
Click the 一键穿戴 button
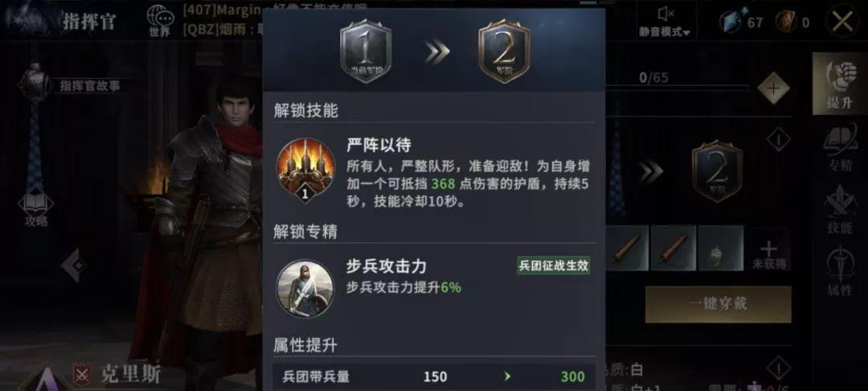coord(719,304)
